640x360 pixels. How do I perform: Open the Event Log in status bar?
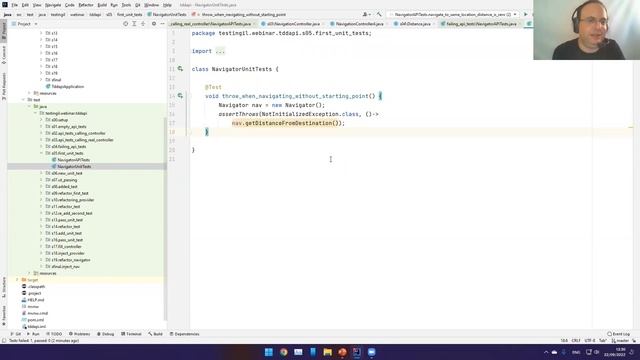[618, 334]
